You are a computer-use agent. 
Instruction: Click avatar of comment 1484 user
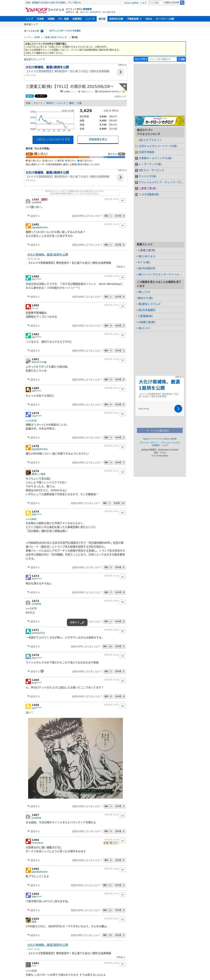point(28,278)
